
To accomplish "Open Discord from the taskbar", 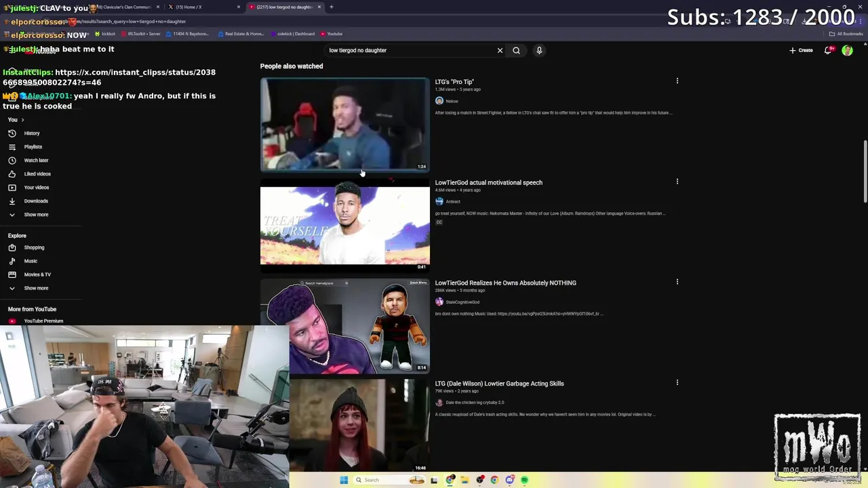I will [509, 480].
